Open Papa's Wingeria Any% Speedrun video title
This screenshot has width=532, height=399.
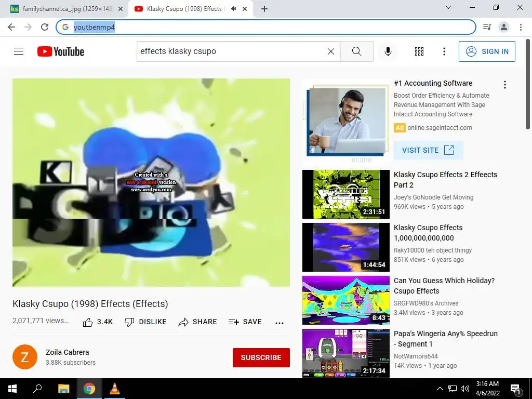445,339
